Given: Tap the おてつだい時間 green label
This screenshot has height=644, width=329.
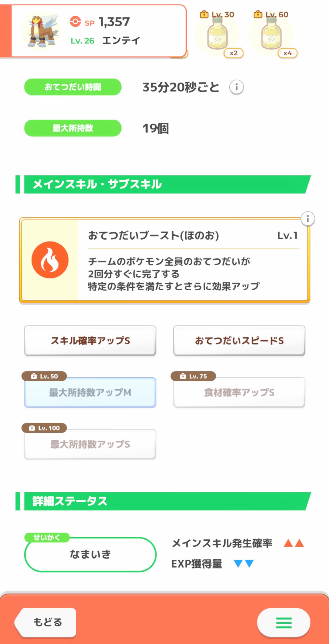Looking at the screenshot, I should pyautogui.click(x=73, y=87).
